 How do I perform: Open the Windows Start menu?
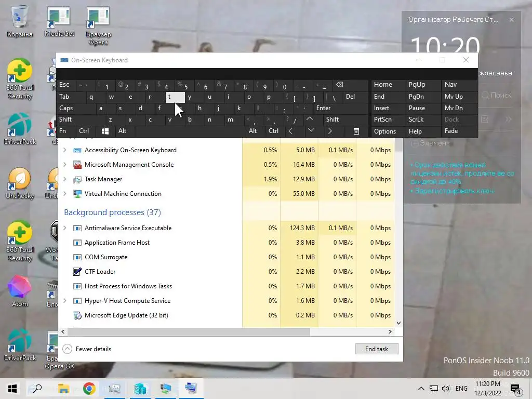12,389
